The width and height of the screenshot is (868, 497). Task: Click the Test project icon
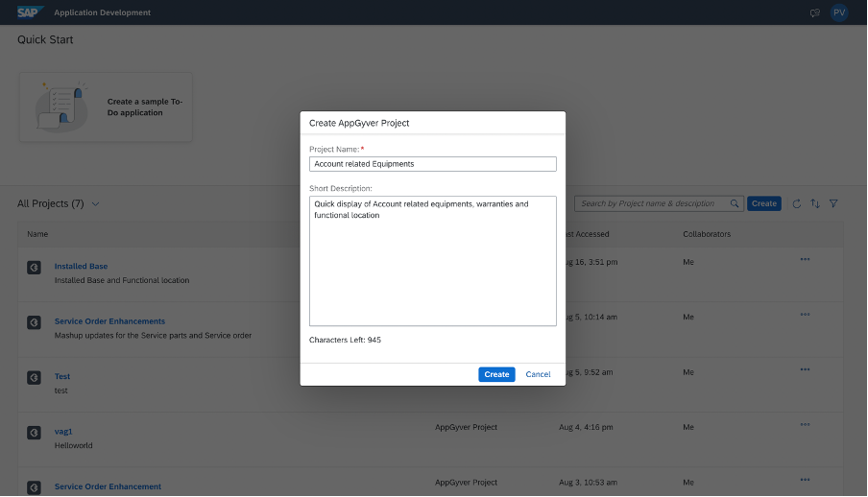click(35, 378)
